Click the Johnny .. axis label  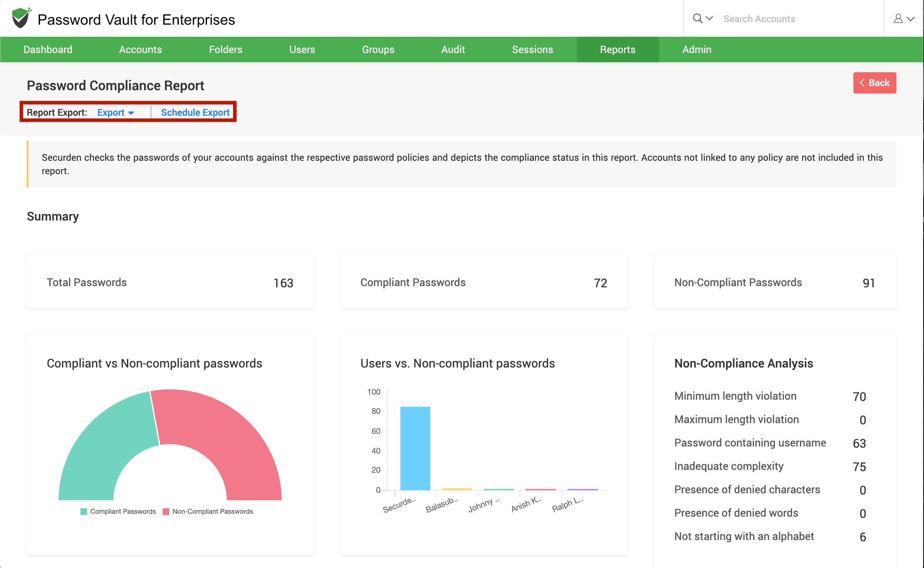point(484,505)
